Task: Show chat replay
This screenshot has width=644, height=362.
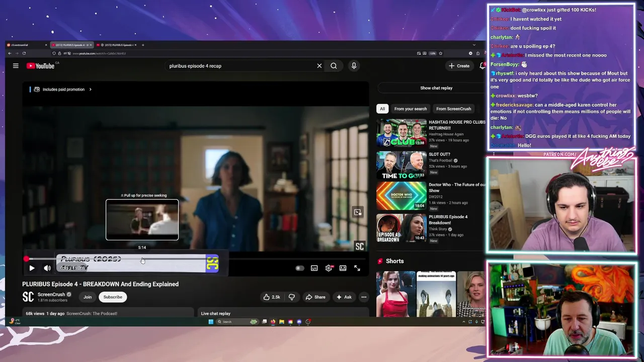Action: pyautogui.click(x=436, y=88)
